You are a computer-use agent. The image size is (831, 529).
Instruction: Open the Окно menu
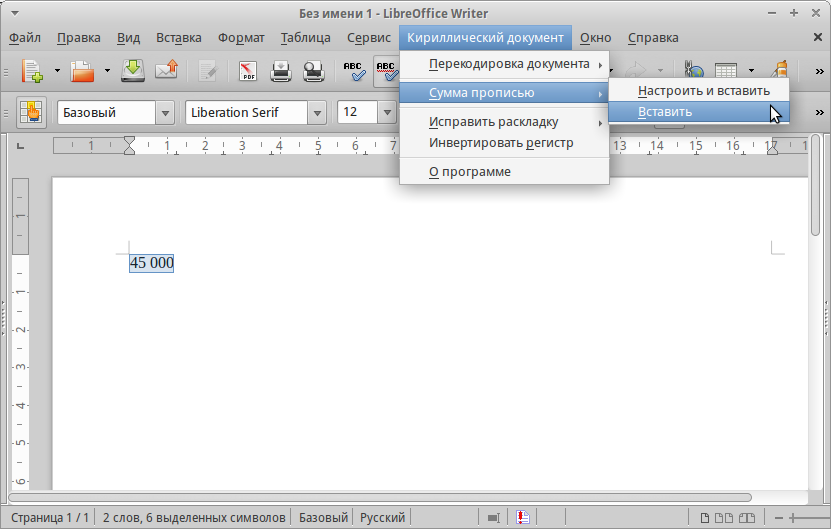click(x=595, y=38)
